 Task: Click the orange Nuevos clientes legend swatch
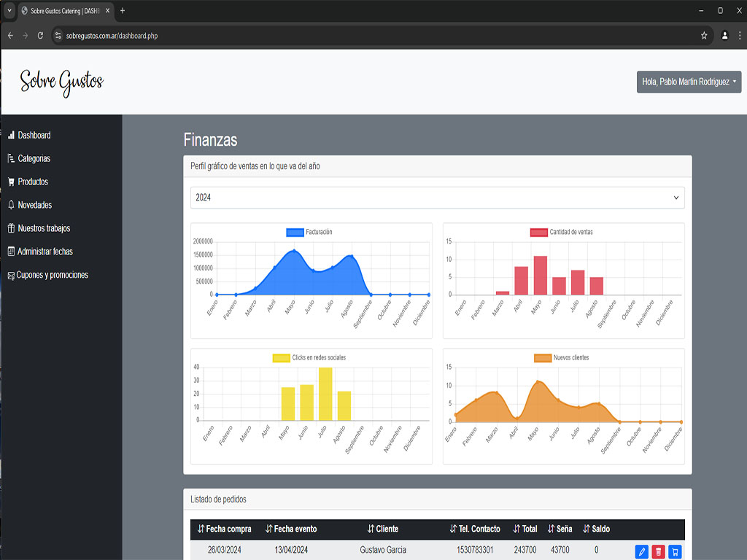543,357
